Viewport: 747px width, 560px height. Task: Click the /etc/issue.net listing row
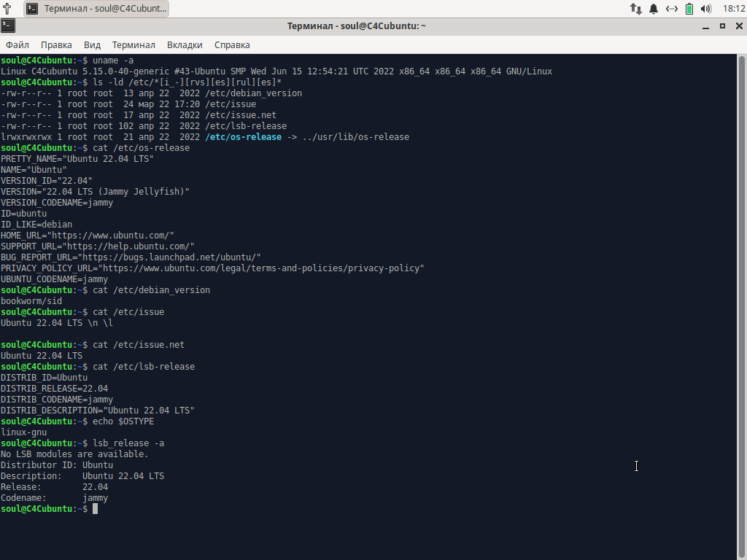tap(138, 115)
